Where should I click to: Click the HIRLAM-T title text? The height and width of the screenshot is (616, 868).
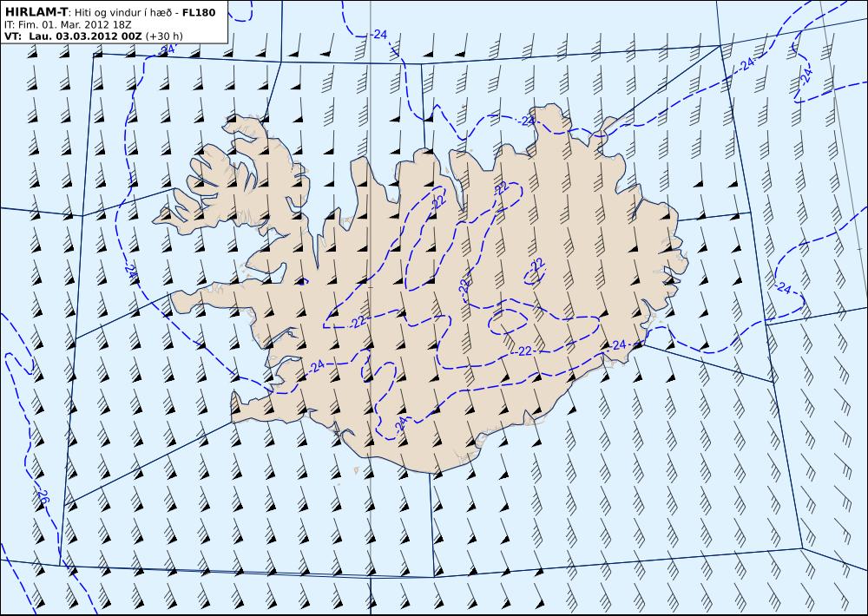pyautogui.click(x=36, y=12)
